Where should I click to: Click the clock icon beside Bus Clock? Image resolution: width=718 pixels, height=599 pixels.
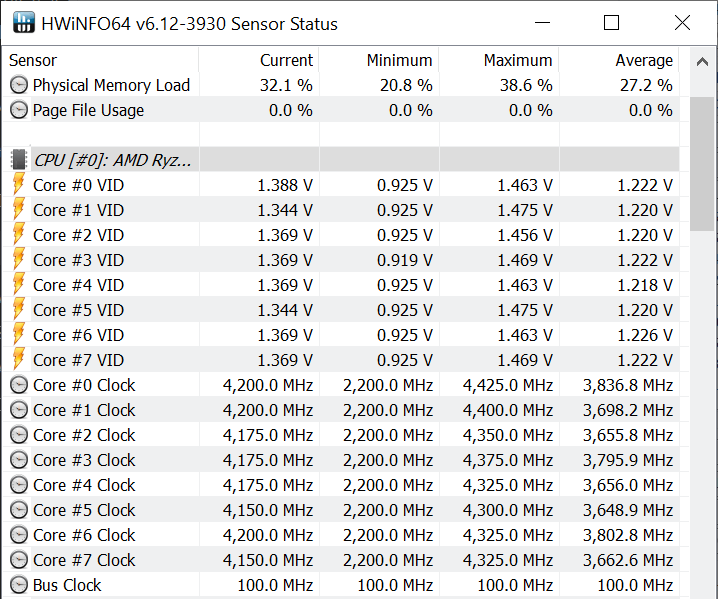(x=19, y=586)
